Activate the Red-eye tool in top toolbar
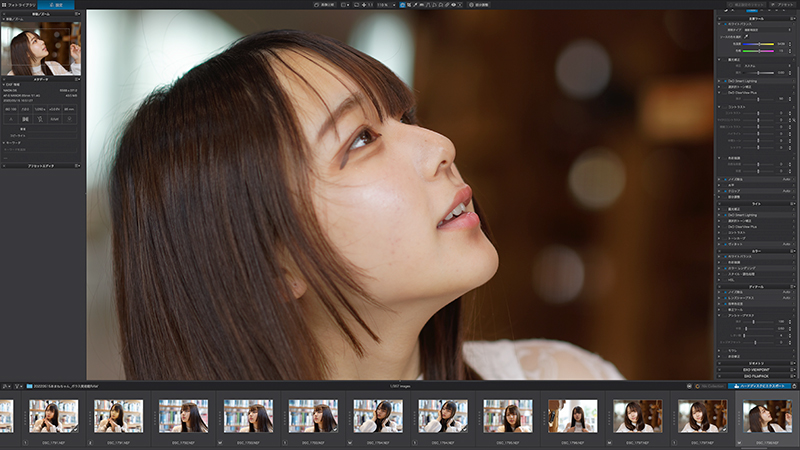The image size is (800, 450). point(453,5)
